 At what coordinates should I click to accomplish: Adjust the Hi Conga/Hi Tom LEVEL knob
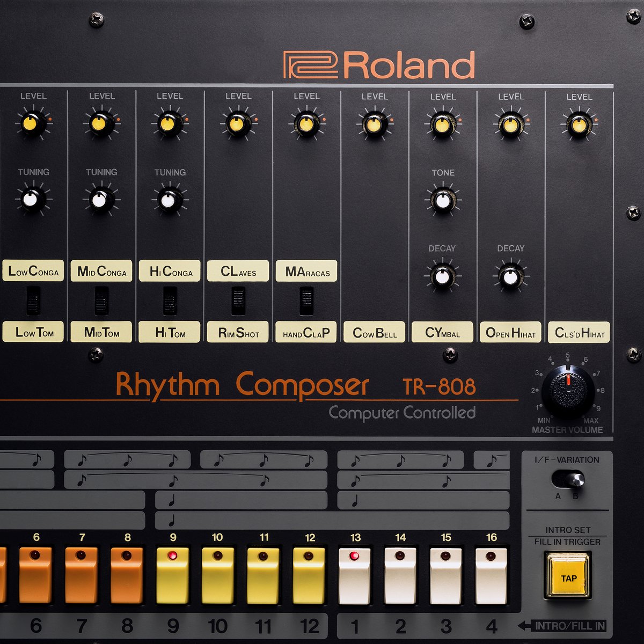tap(169, 123)
